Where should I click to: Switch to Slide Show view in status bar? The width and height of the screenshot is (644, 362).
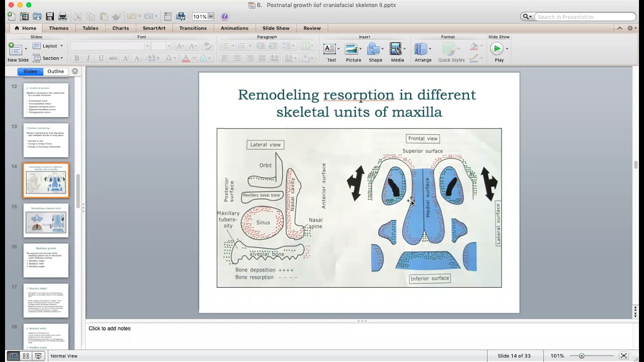[x=38, y=356]
